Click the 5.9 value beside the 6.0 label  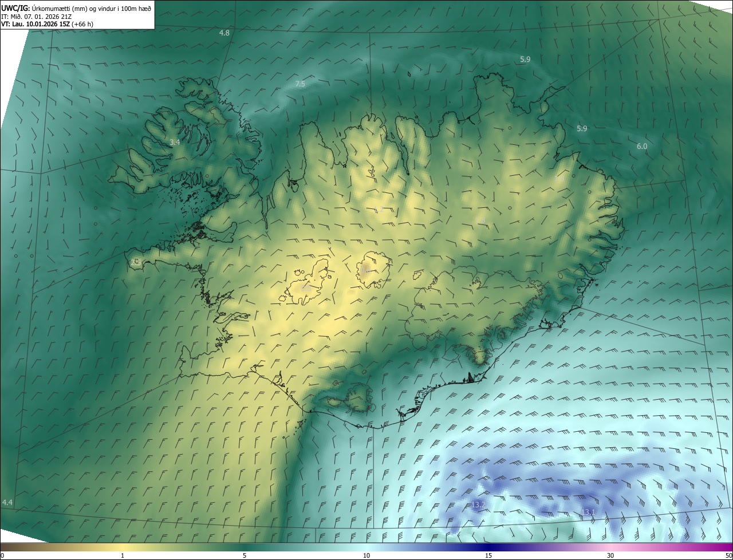coord(582,128)
